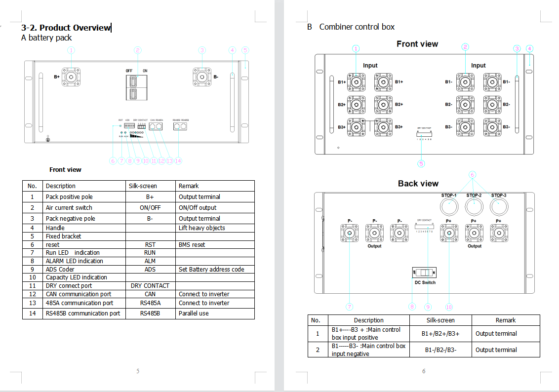Click the "RST" silk-screen cell
The width and height of the screenshot is (559, 392).
click(150, 245)
